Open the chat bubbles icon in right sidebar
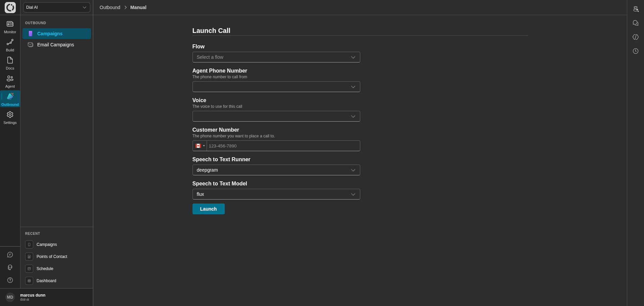 pos(636,23)
